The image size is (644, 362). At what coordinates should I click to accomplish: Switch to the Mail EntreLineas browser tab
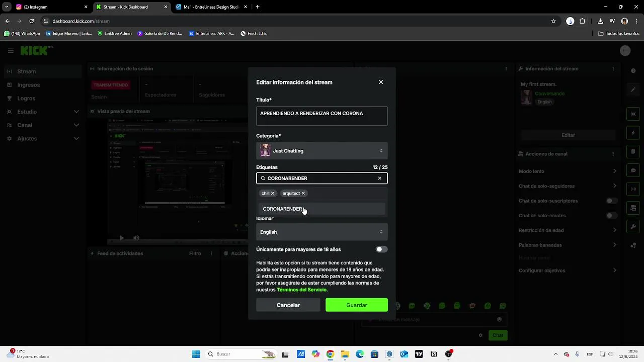(210, 7)
